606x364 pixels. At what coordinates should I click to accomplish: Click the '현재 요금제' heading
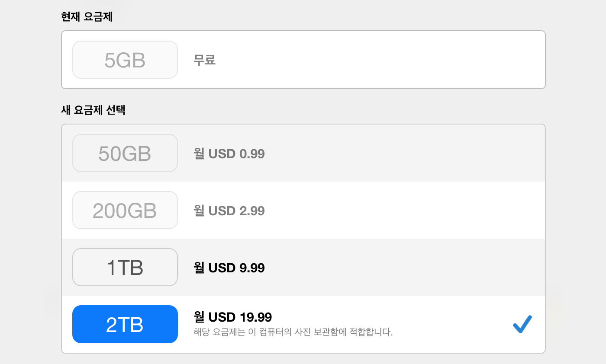click(87, 17)
